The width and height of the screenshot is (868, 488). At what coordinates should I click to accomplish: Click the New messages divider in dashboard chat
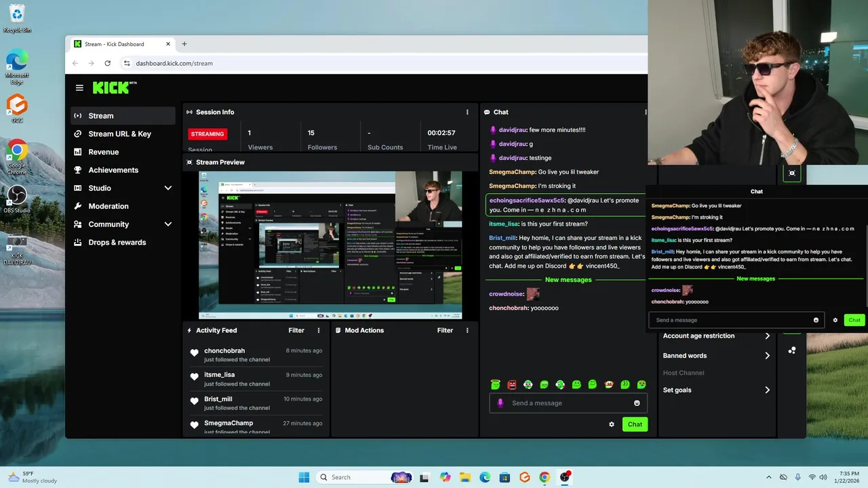(568, 279)
